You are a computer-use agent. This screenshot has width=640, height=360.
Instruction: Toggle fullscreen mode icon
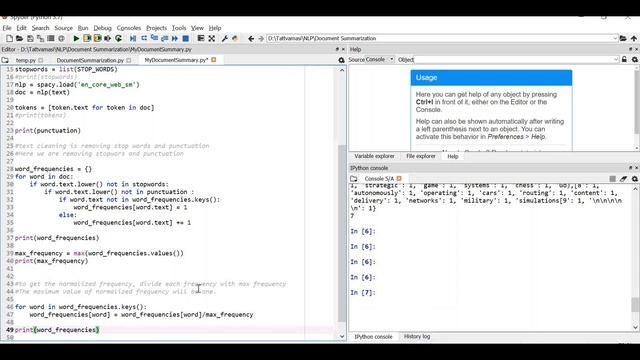point(211,38)
